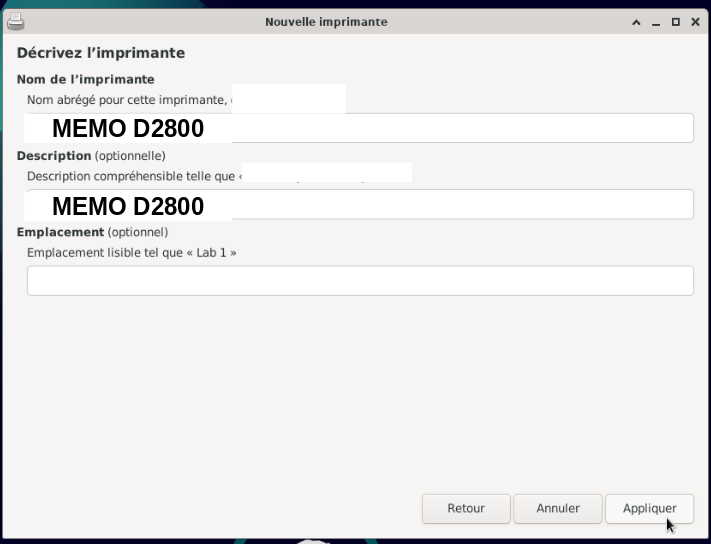Maximize the Nouvelle imprimante window
The width and height of the screenshot is (711, 544).
pos(676,22)
